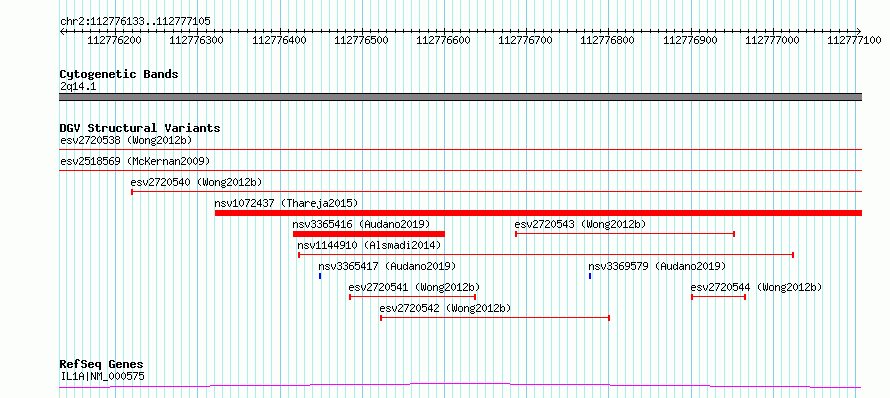Open the DGV Structural Variants track title
Viewport: 890px width, 398px height.
coord(140,128)
